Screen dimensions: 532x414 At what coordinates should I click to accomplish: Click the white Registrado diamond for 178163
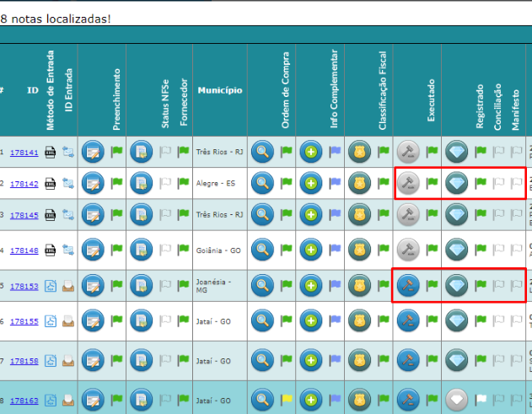457,399
